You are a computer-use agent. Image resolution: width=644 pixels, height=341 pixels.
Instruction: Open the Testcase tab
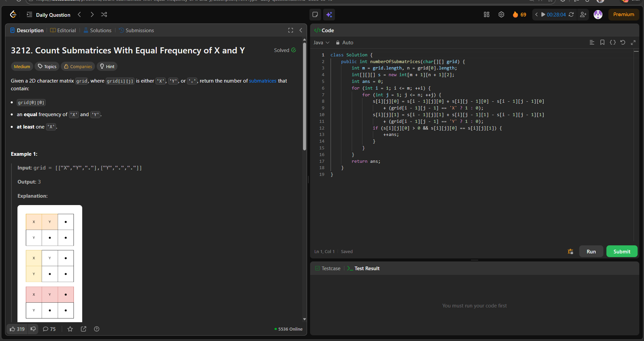tap(328, 268)
